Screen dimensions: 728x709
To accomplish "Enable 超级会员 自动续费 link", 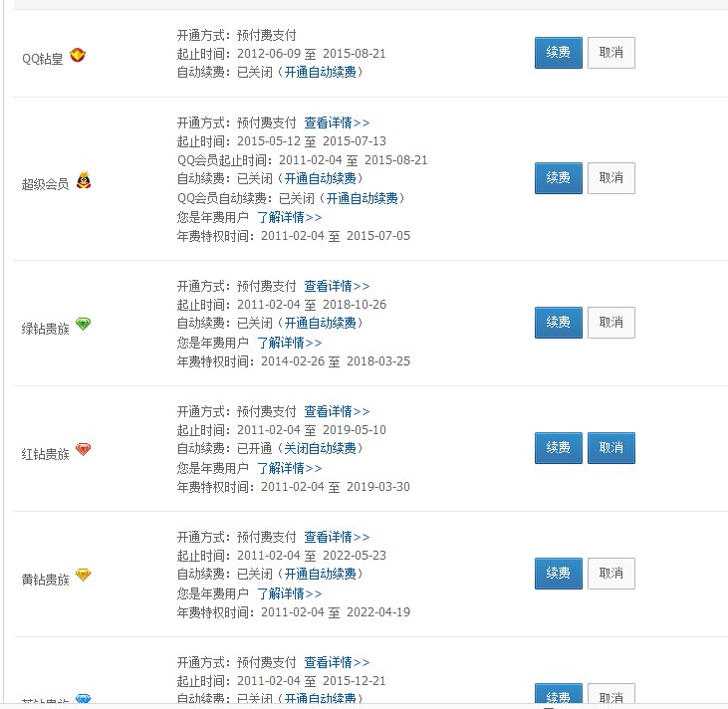I will coord(320,178).
